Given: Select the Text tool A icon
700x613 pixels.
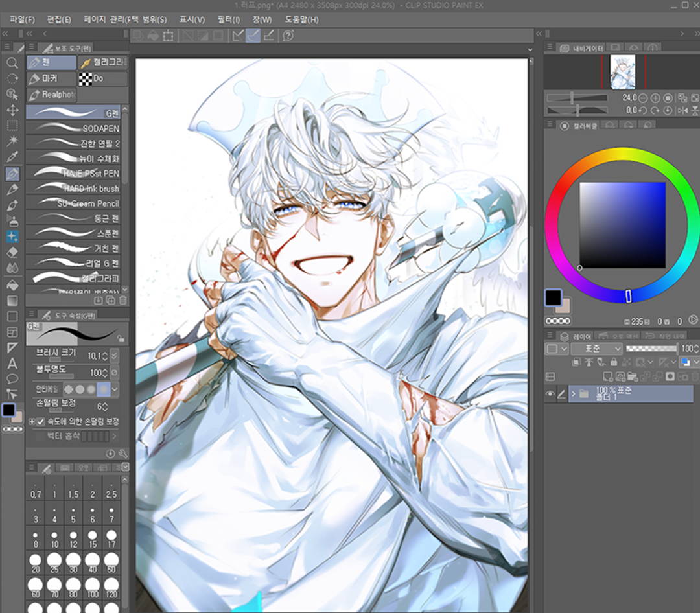Looking at the screenshot, I should coord(12,364).
